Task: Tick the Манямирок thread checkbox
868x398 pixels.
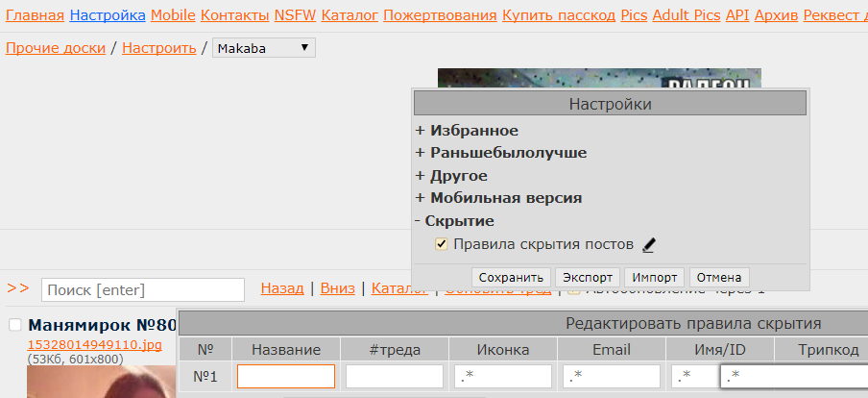Action: 15,325
